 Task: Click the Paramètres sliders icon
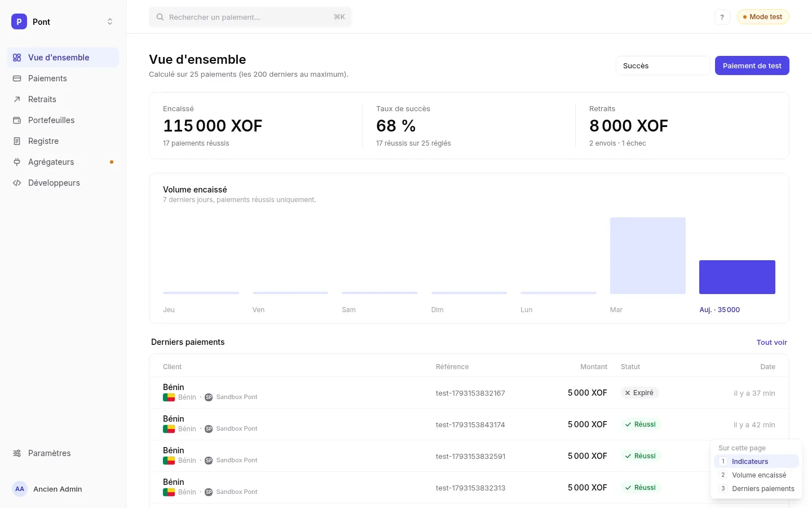pyautogui.click(x=17, y=453)
